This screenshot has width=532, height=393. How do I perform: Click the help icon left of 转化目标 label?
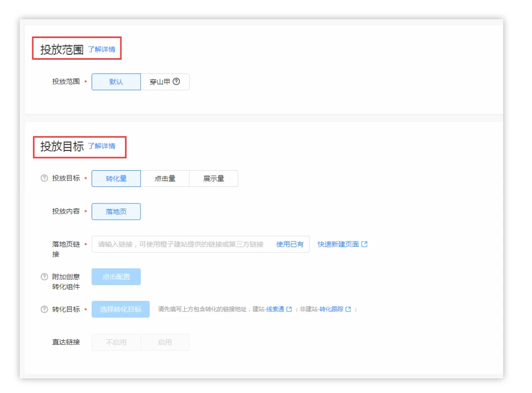pyautogui.click(x=45, y=309)
